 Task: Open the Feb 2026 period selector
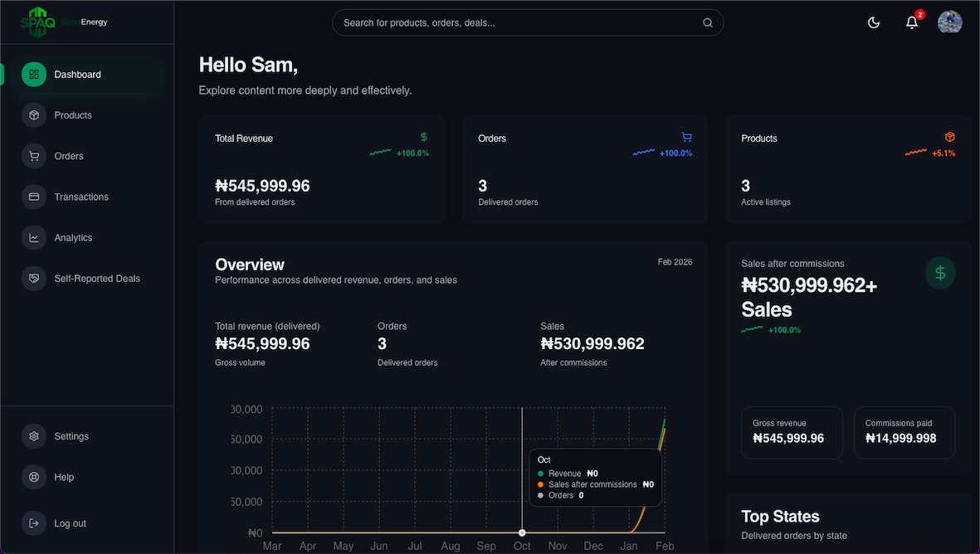click(x=674, y=261)
